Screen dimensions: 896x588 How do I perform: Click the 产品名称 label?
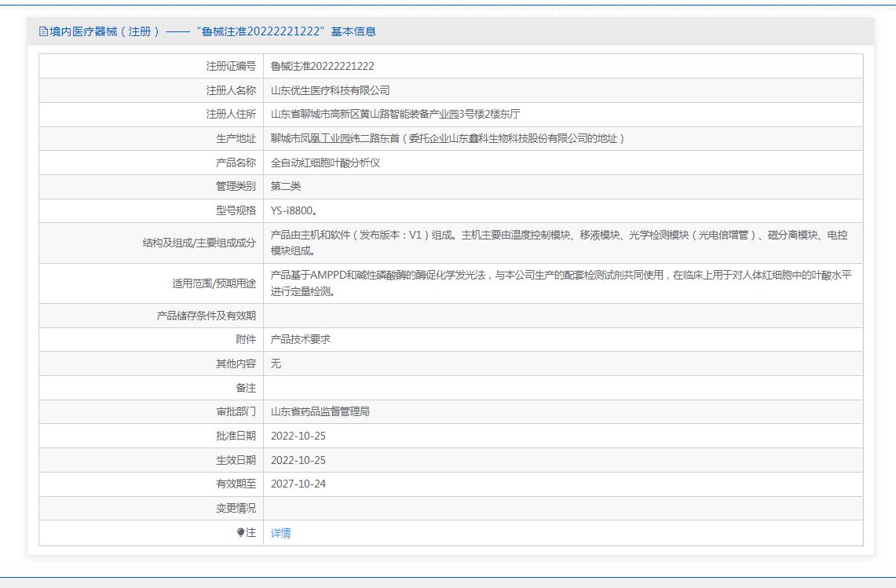[x=236, y=163]
